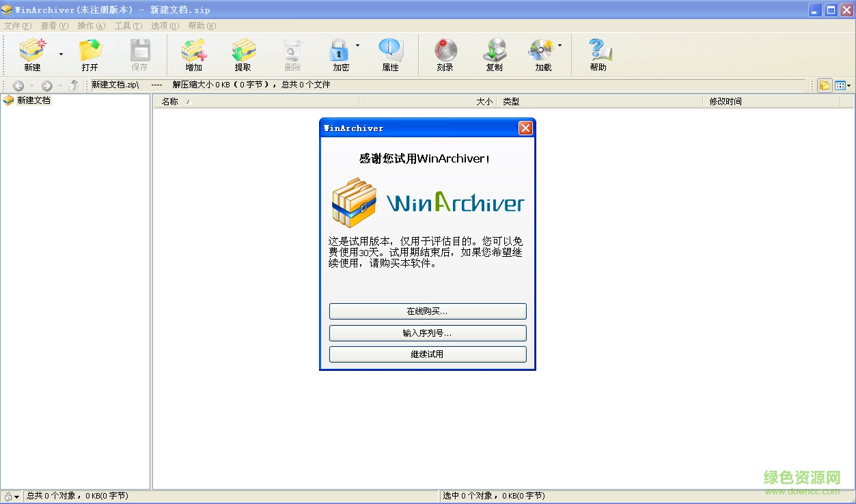Open help using the 帮助 toolbar icon
Screen dimensions: 856x504
point(598,55)
